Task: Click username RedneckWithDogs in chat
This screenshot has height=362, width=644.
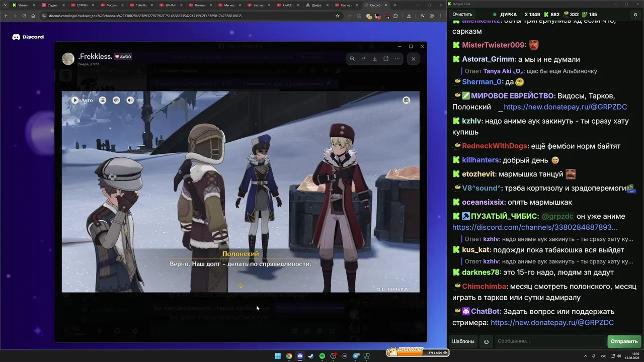Action: 495,146
